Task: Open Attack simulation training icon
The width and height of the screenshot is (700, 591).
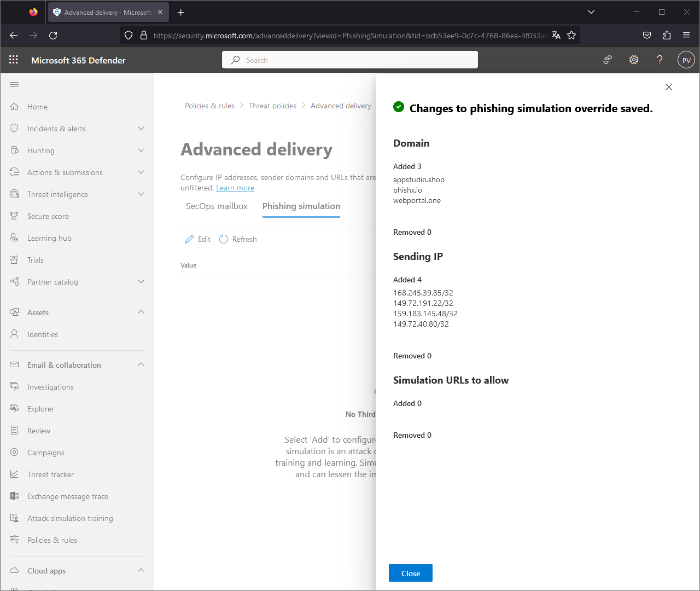Action: [x=14, y=518]
